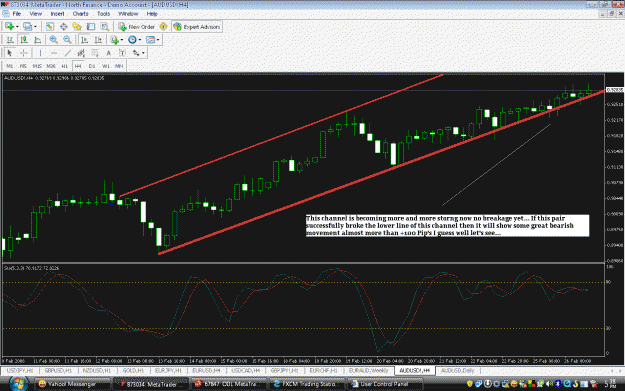
Task: Select the H4 timeframe button
Action: (78, 66)
